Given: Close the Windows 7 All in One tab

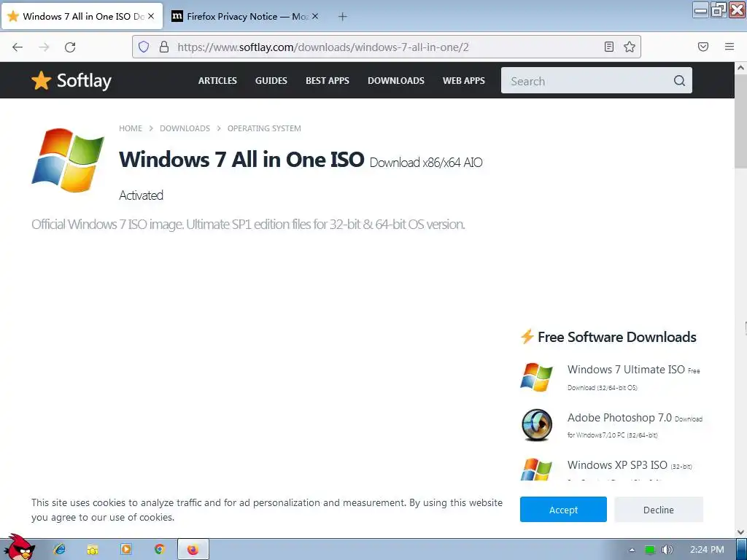Looking at the screenshot, I should tap(151, 16).
